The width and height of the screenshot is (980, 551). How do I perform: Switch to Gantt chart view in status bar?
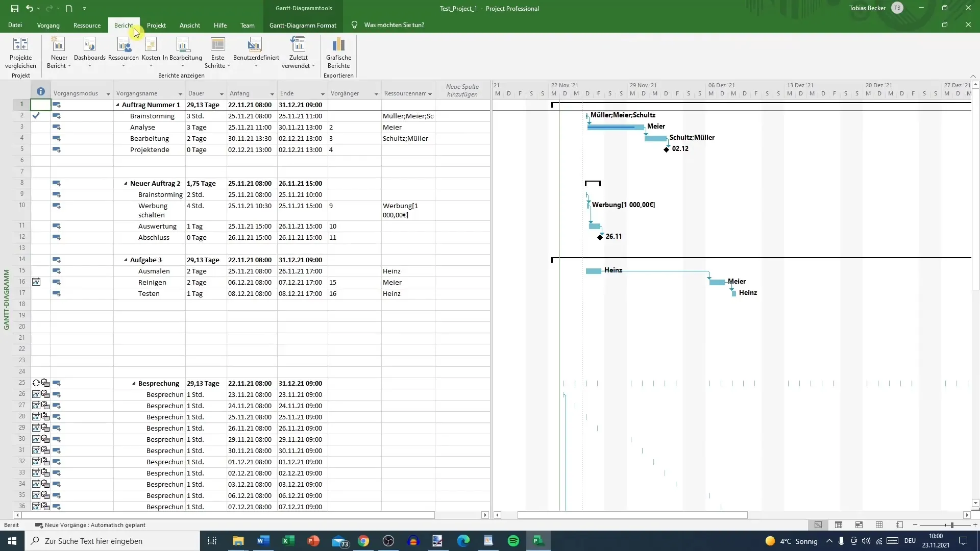pyautogui.click(x=818, y=525)
